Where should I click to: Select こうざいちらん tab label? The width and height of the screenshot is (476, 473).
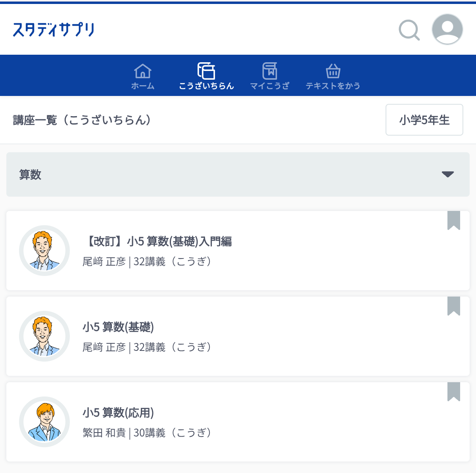[x=206, y=86]
